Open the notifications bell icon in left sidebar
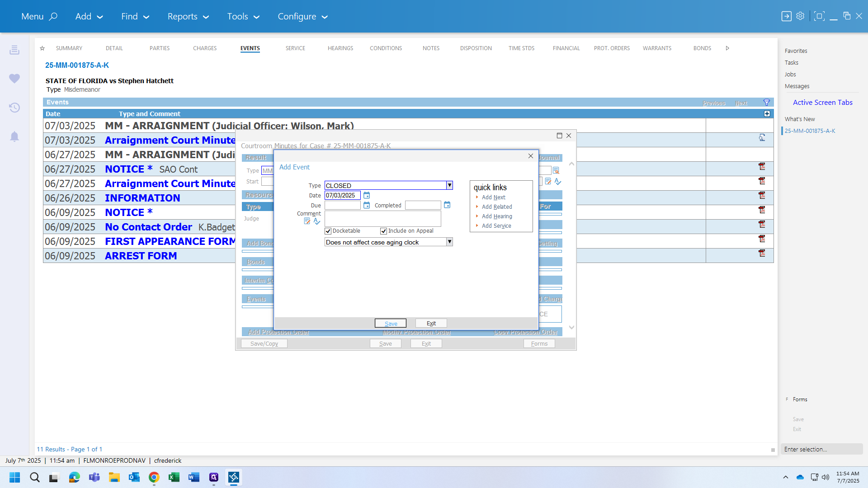 click(x=14, y=136)
